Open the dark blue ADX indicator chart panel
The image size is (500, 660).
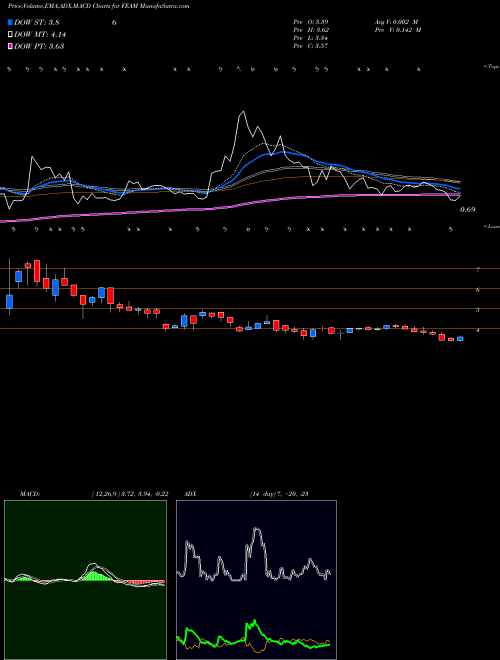pyautogui.click(x=256, y=580)
